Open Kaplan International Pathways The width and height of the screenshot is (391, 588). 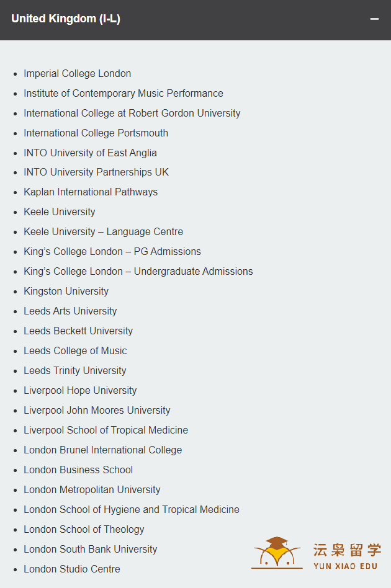(91, 192)
